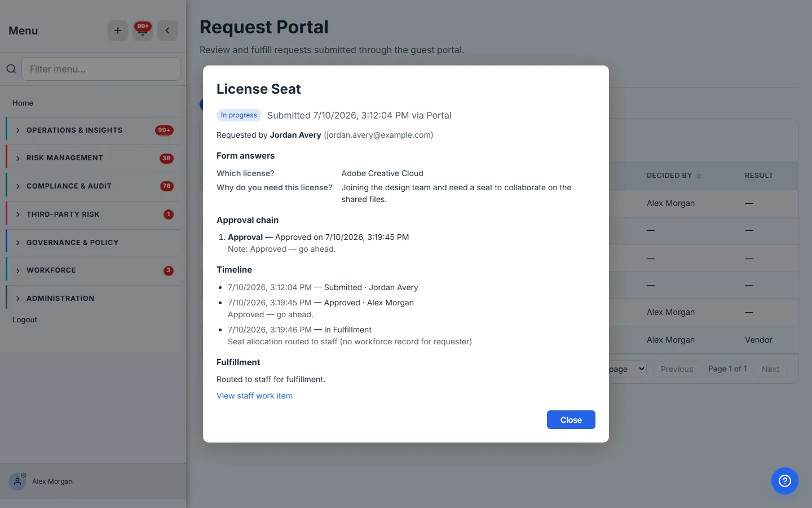
Task: Open the View staff work item link
Action: (254, 396)
